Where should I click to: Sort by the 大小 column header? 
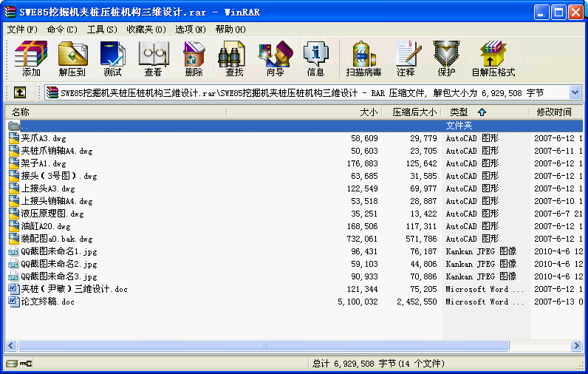(304, 112)
